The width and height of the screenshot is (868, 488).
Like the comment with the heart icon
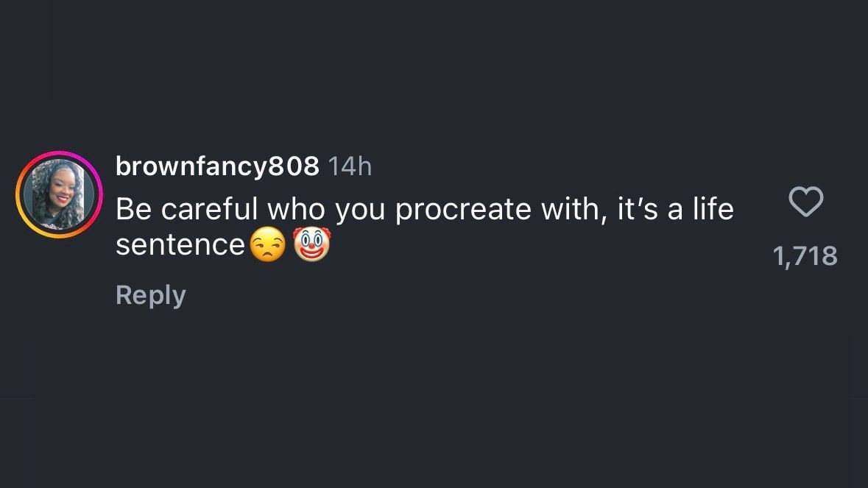tap(805, 202)
